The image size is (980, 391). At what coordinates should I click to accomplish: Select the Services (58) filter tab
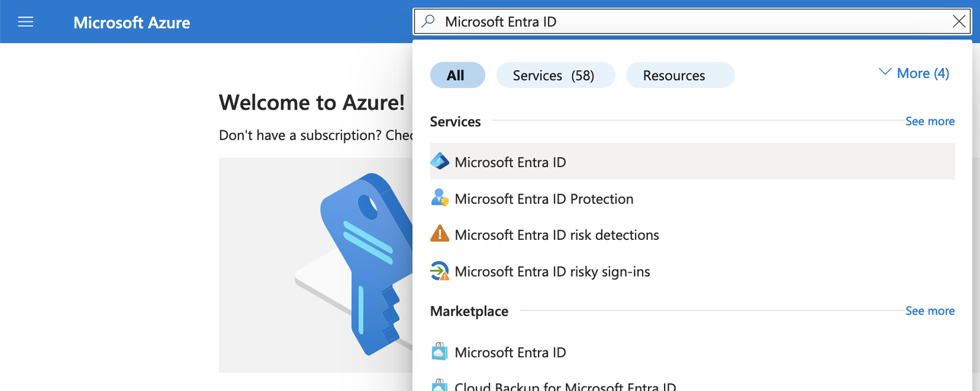(556, 75)
